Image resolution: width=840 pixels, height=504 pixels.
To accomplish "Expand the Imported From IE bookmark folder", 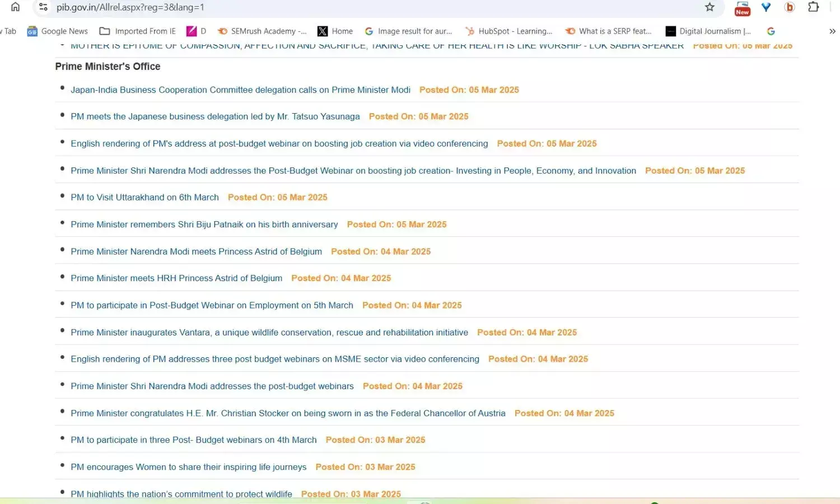I will [137, 31].
